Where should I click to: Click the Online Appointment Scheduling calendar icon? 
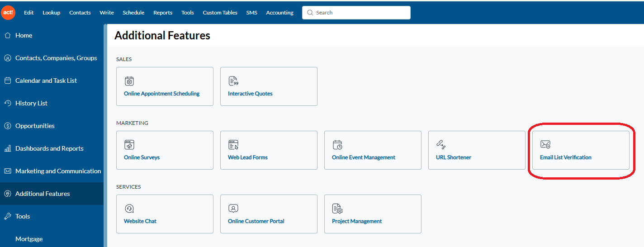click(x=129, y=81)
